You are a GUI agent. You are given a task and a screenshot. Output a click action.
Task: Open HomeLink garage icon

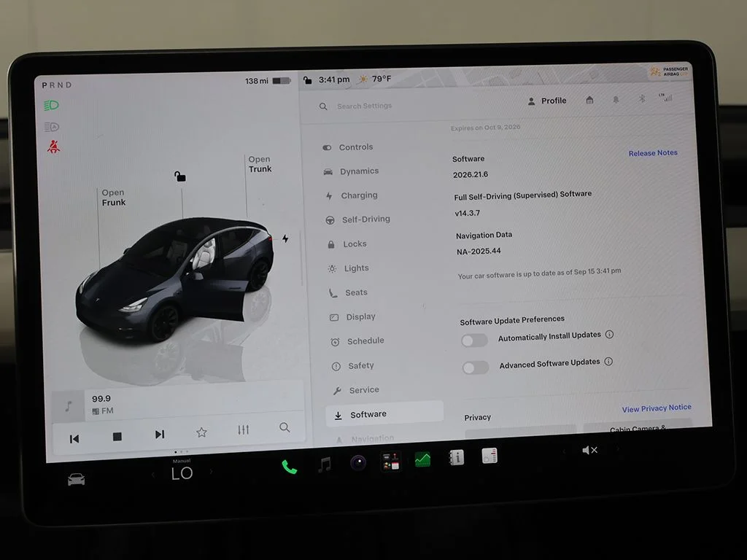coord(589,100)
